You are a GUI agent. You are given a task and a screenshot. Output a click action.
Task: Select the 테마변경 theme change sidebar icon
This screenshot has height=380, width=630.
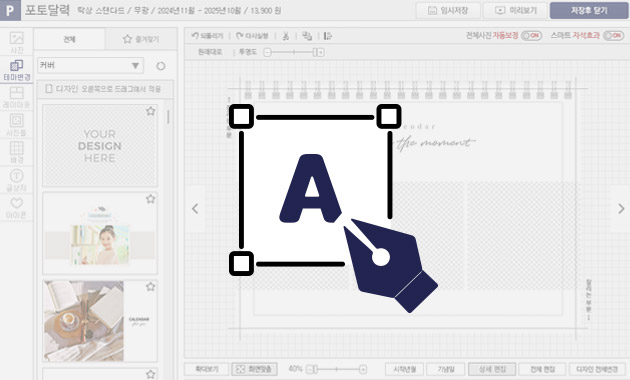(x=16, y=70)
